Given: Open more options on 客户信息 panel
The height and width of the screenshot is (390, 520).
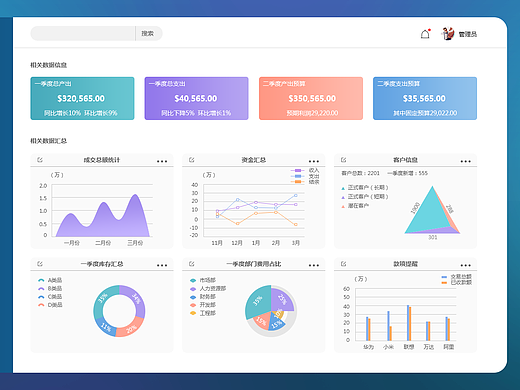Looking at the screenshot, I should point(466,161).
